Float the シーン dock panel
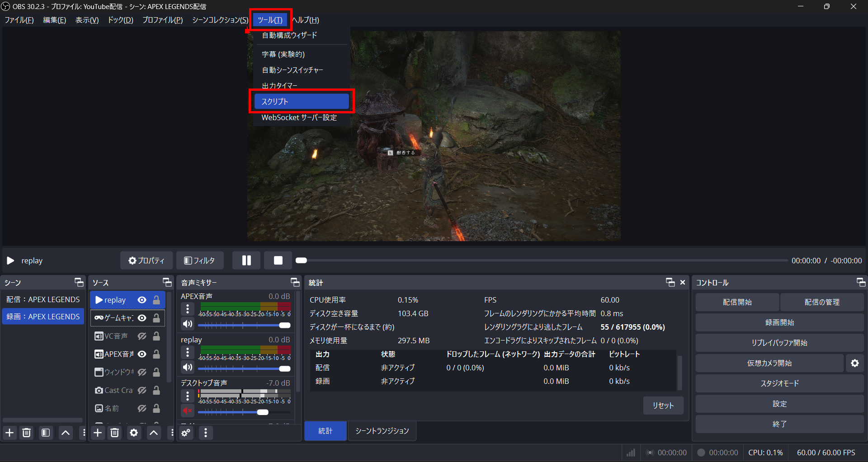The width and height of the screenshot is (868, 462). tap(79, 282)
